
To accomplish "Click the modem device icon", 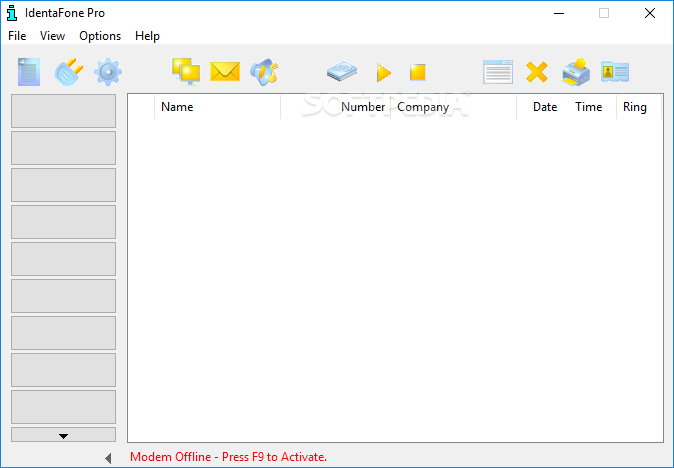I will 342,71.
